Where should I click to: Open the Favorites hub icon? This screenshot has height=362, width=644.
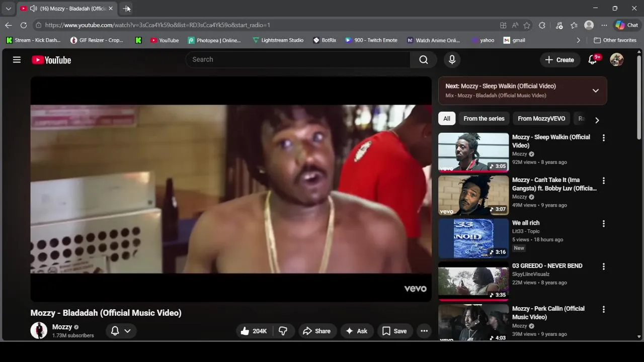pos(574,25)
